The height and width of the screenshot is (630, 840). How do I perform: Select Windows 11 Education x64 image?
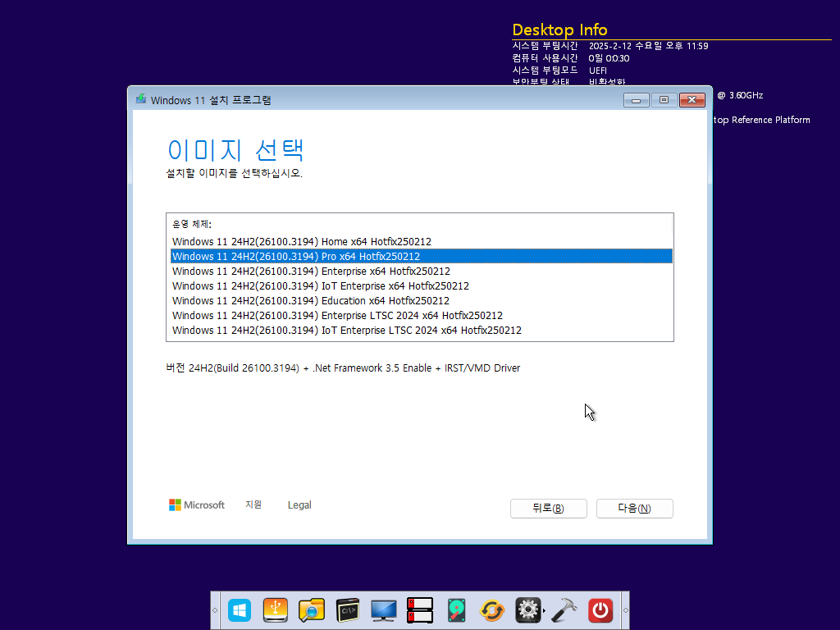click(422, 300)
